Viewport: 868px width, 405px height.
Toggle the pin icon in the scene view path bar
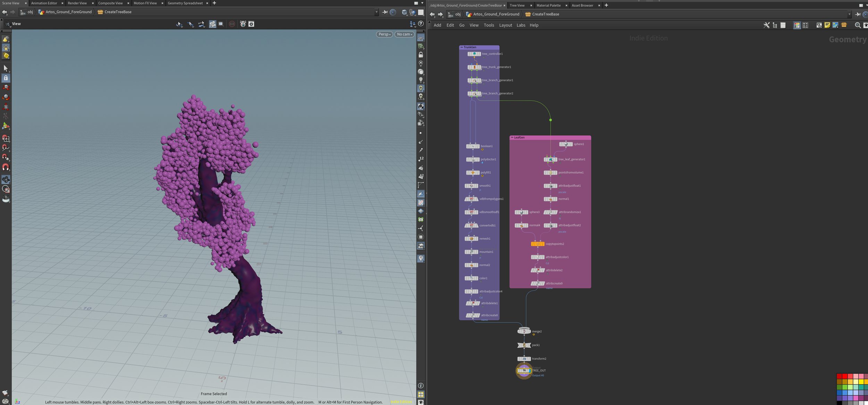point(385,12)
